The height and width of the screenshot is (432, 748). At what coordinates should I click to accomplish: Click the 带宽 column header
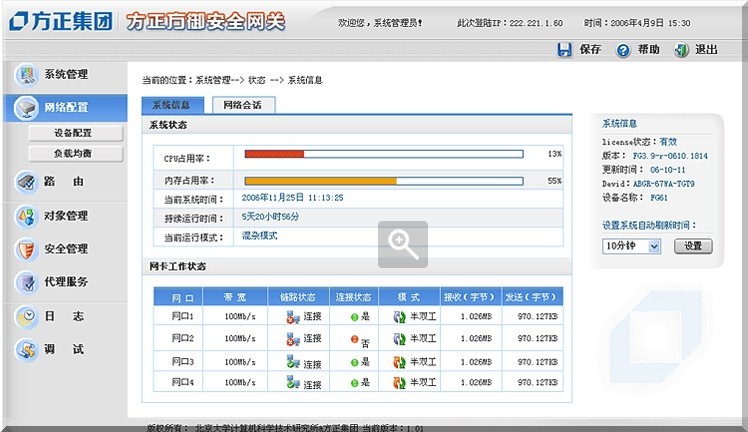click(x=235, y=297)
